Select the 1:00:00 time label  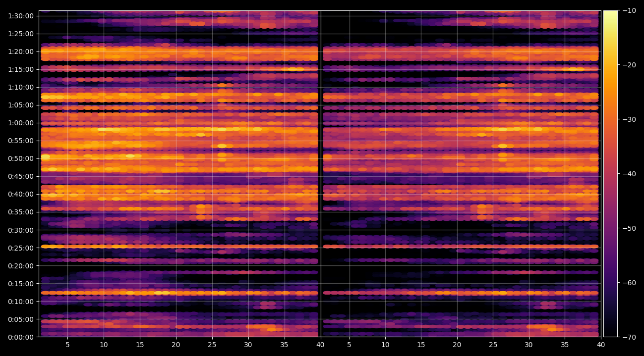pos(21,123)
